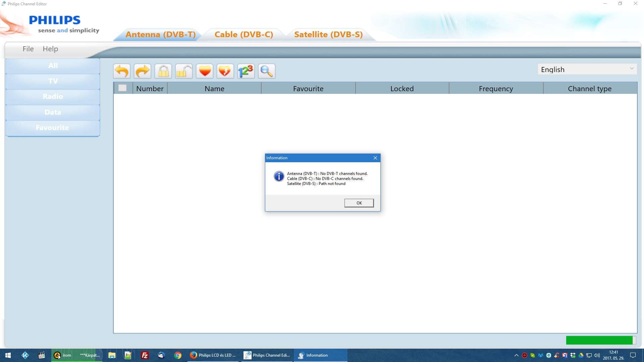Switch to the ***Kárpát... taskbar window
Viewport: 644px width, 362px height.
point(90,355)
